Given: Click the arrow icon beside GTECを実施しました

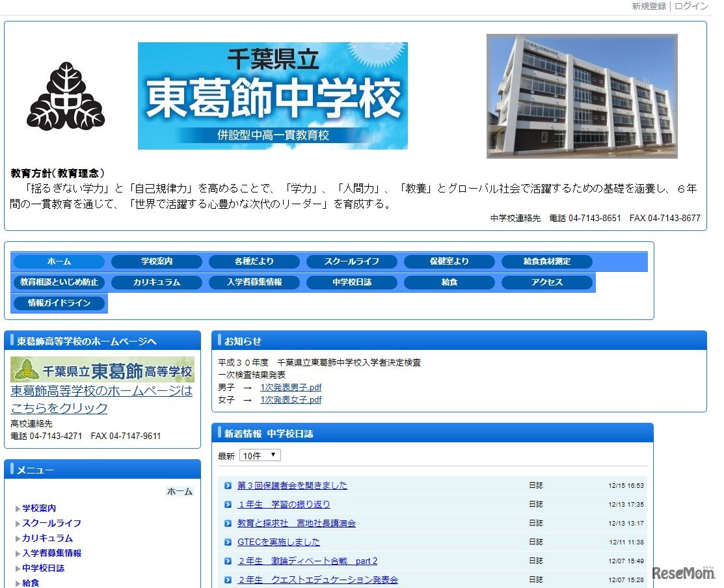Looking at the screenshot, I should (x=228, y=542).
